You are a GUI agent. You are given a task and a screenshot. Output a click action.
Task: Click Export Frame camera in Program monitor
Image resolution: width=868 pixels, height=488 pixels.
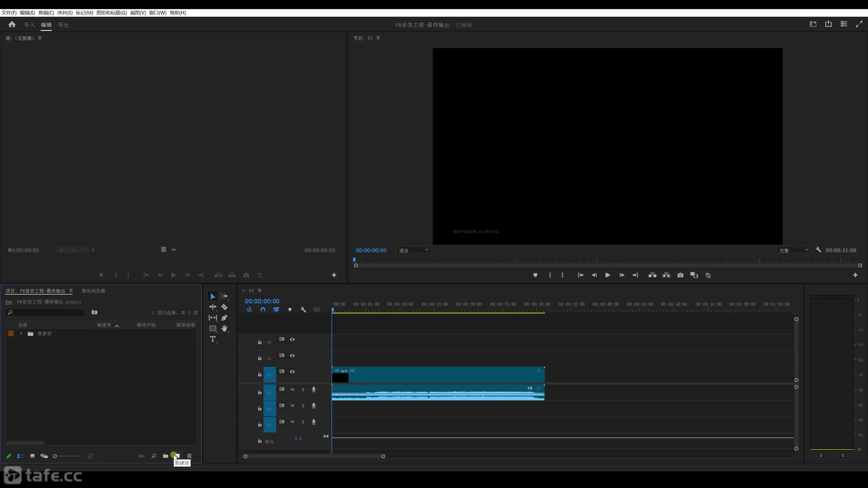(x=680, y=275)
